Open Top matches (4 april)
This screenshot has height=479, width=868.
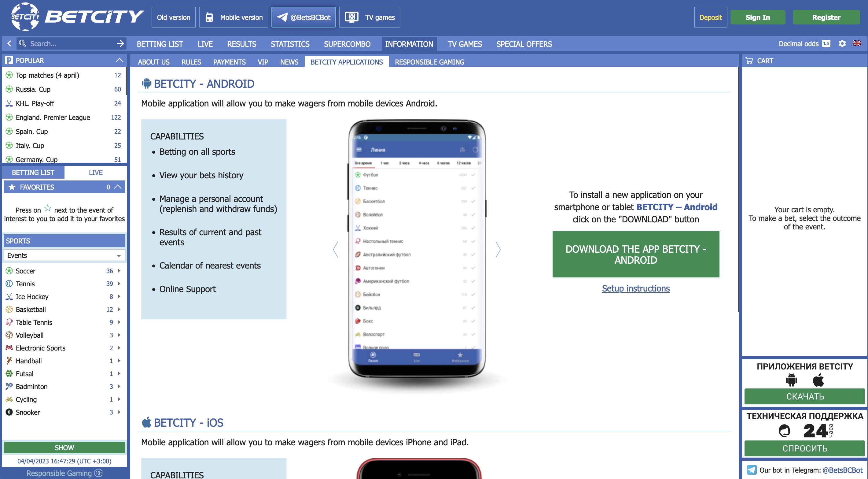(x=64, y=75)
